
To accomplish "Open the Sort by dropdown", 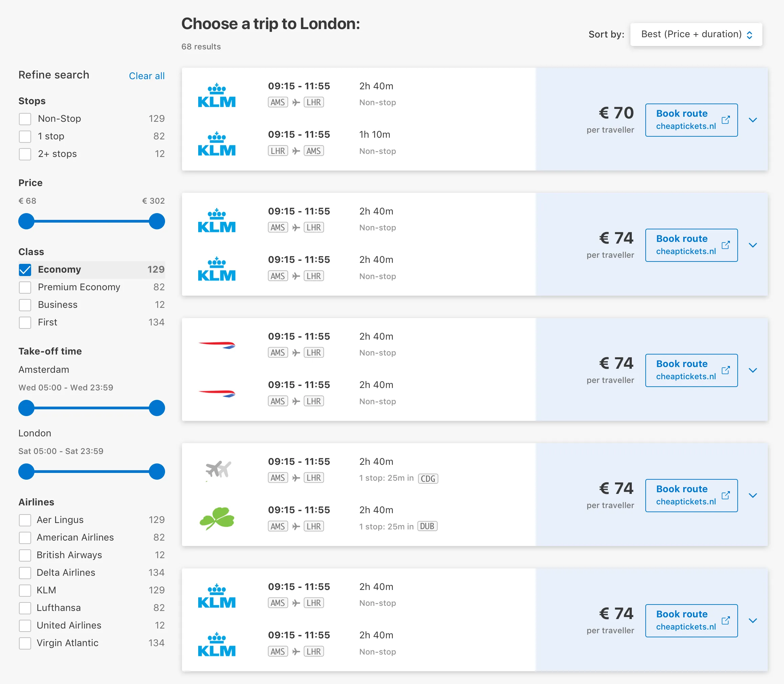I will tap(696, 35).
